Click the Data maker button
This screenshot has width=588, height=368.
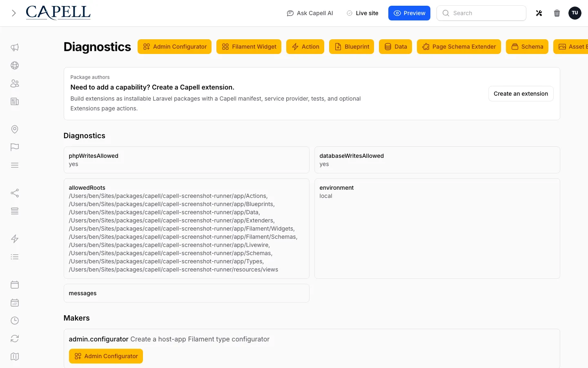pyautogui.click(x=395, y=47)
